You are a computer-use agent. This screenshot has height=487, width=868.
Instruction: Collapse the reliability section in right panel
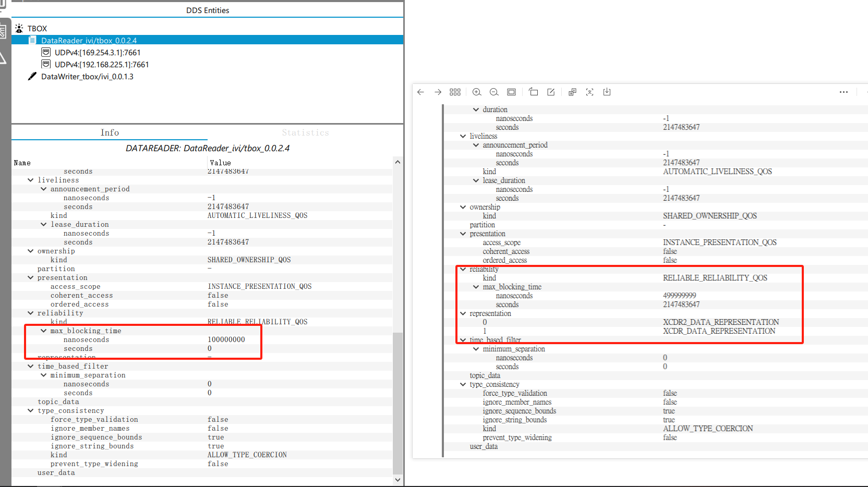[463, 269]
